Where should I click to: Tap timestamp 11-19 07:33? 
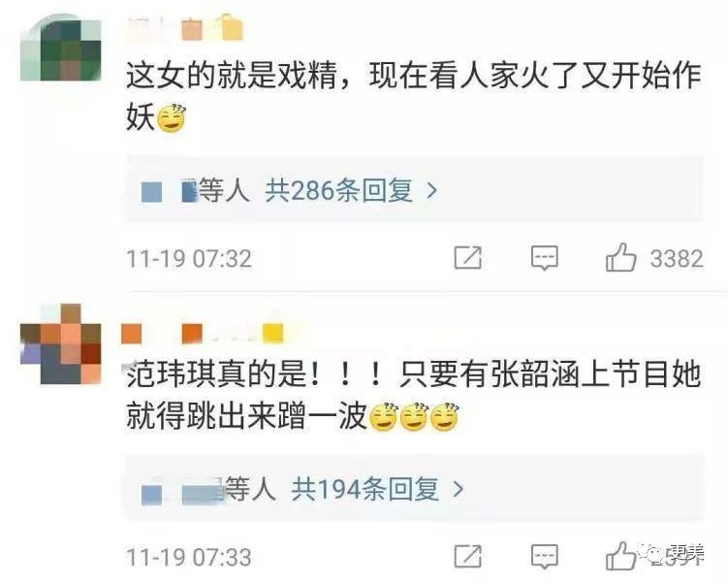189,557
